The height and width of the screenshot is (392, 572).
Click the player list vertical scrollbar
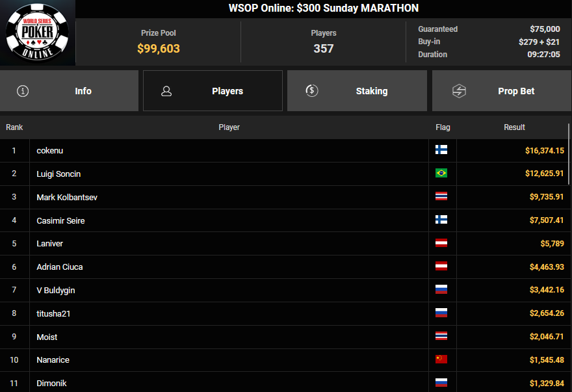click(569, 154)
